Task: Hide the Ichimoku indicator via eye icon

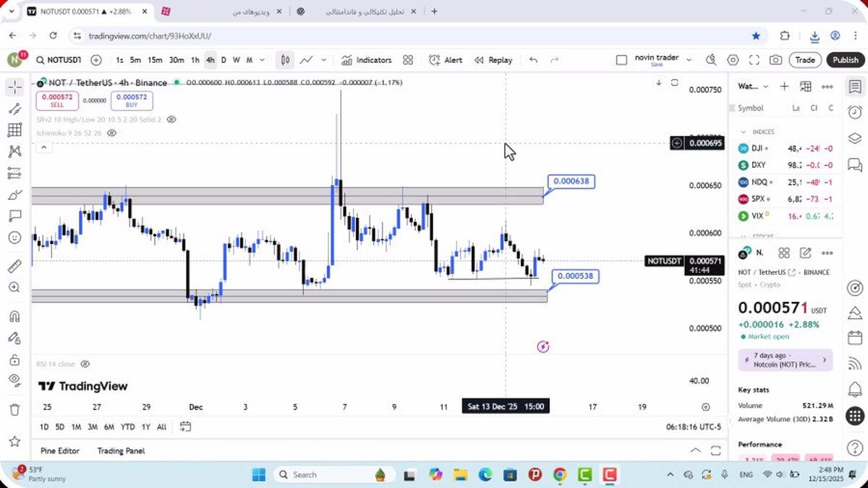Action: point(111,133)
